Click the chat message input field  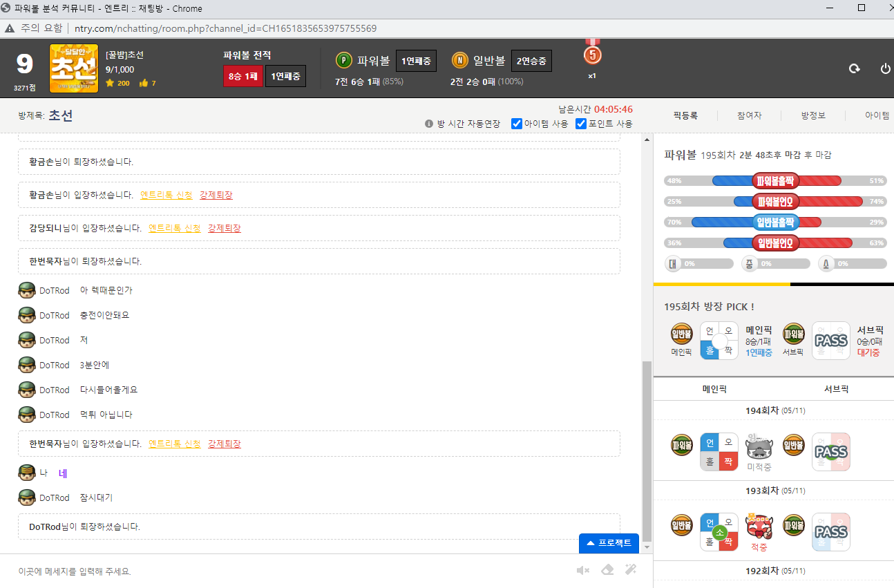click(290, 571)
